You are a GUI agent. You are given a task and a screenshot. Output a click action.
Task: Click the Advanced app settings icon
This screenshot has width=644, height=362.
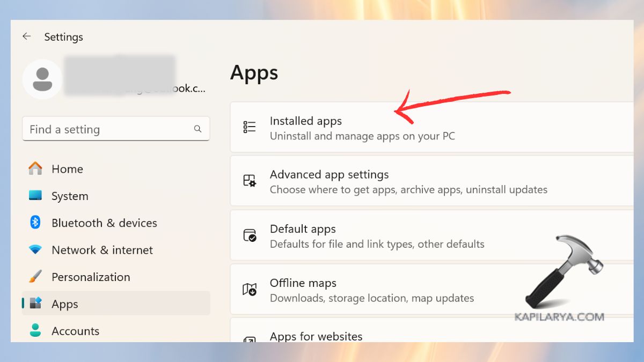click(x=250, y=181)
